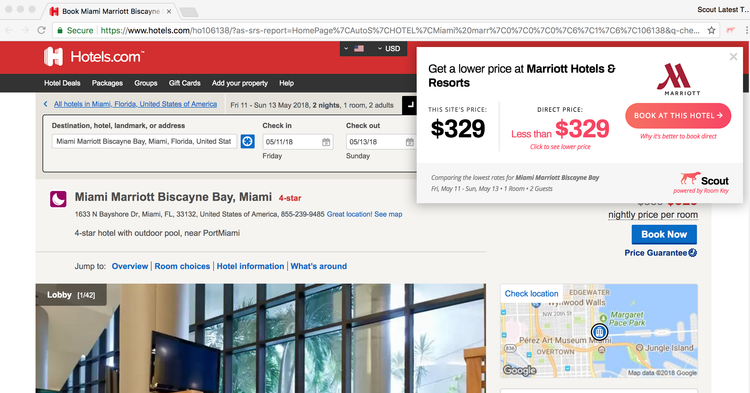Screen dimensions: 750x393
Task: Jump to Hotel information section
Action: pos(250,266)
